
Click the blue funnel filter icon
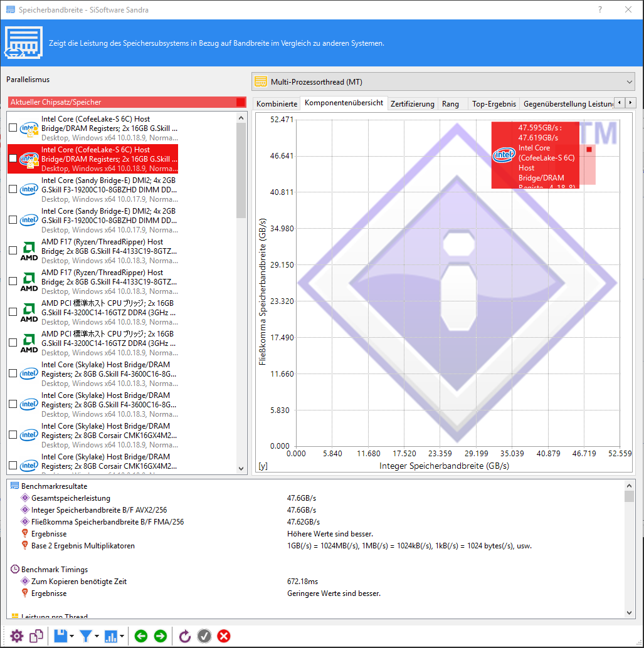(86, 636)
